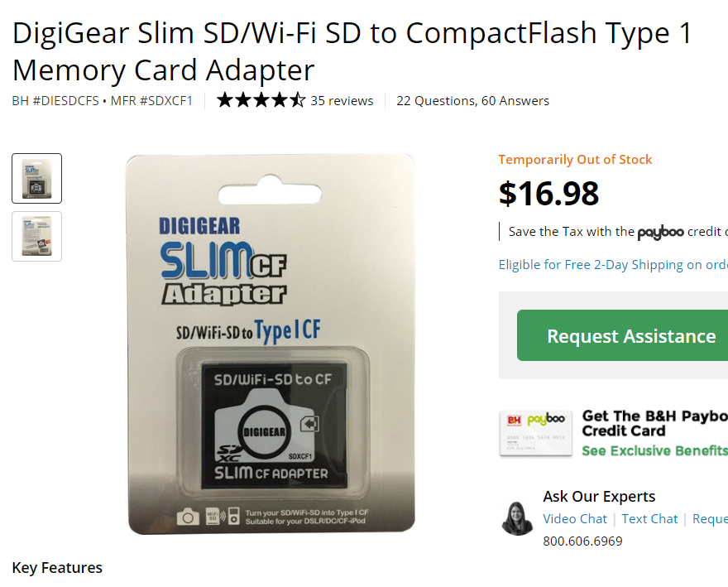The width and height of the screenshot is (728, 587).
Task: Click the Temporarily Out of Stock label
Action: click(x=575, y=160)
